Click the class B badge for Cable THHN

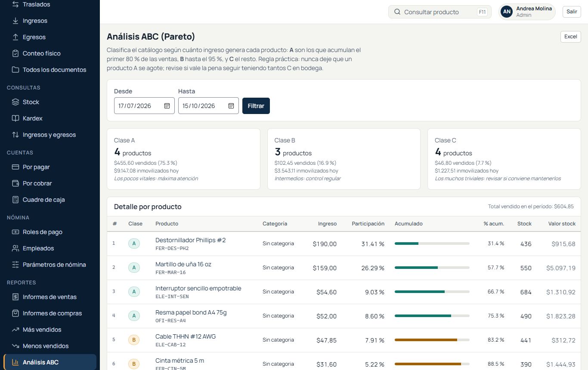[134, 340]
